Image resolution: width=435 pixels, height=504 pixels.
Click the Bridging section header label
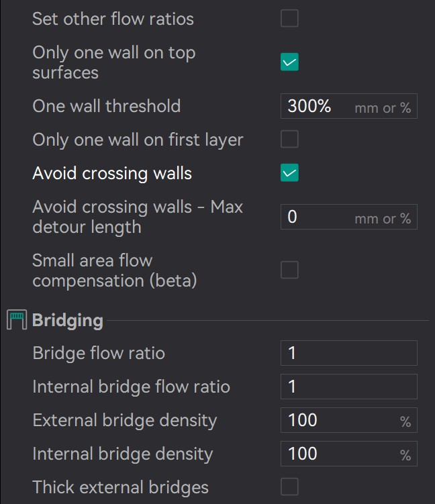click(68, 320)
